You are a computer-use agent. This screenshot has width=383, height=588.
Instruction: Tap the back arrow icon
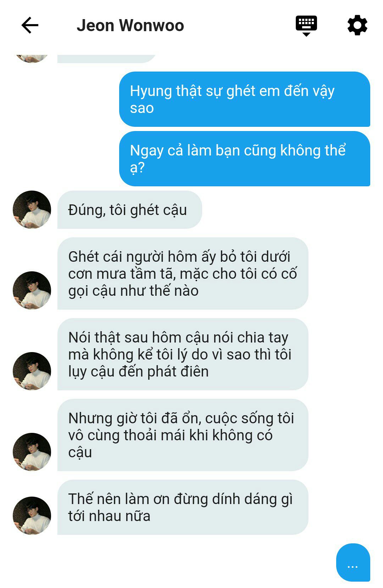(x=30, y=26)
